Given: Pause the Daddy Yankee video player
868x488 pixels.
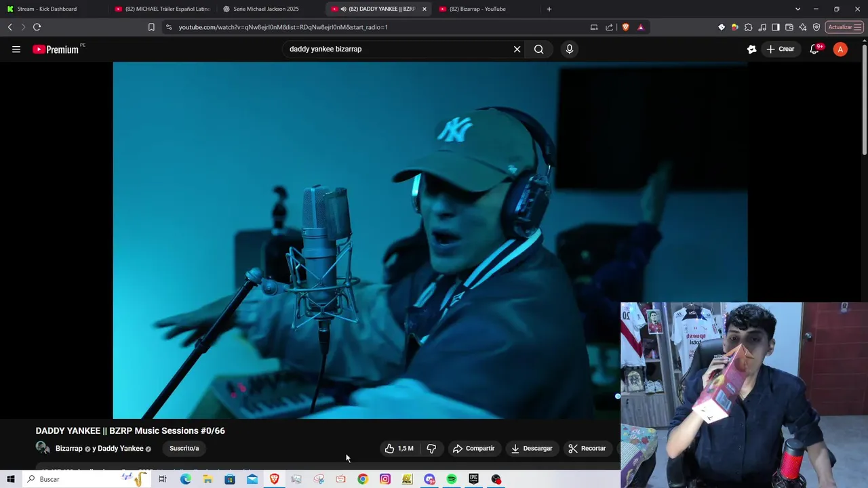Looking at the screenshot, I should 430,240.
